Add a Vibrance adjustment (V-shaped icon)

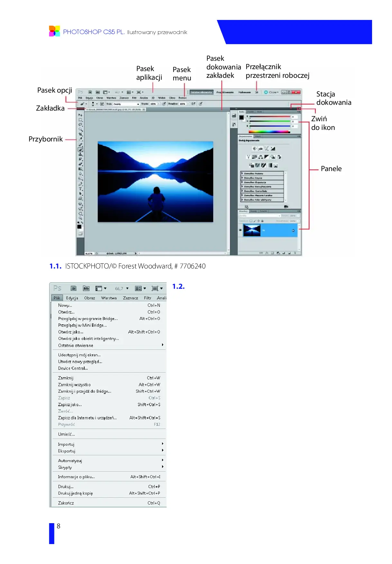[248, 157]
